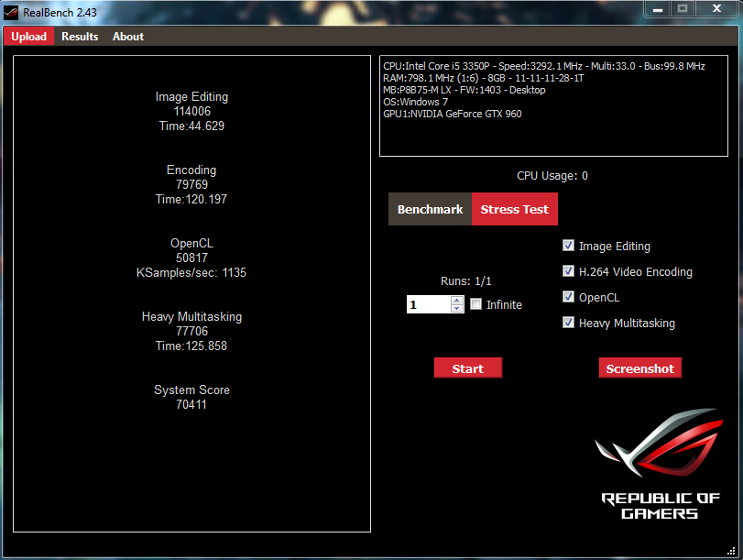This screenshot has height=560, width=743.
Task: Toggle the OpenCL checkbox
Action: (x=568, y=297)
